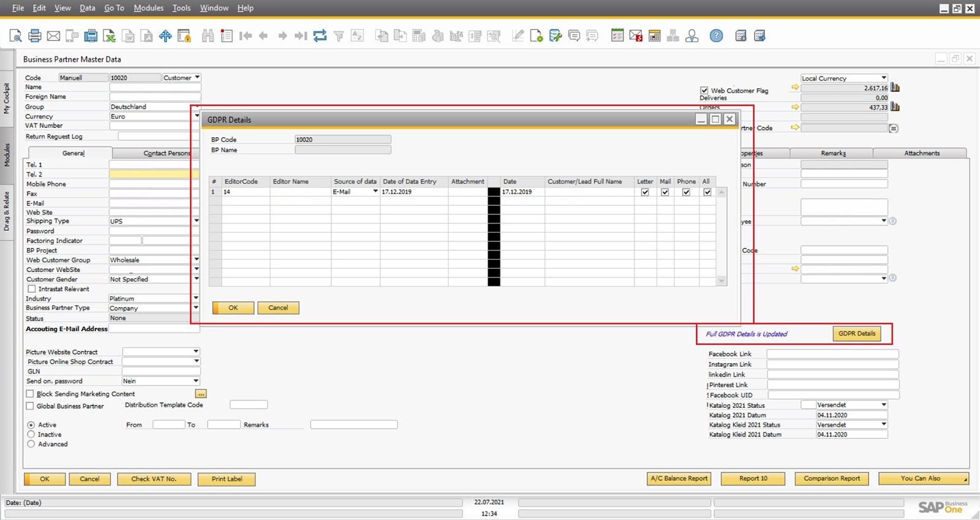Open the Local Currency dropdown

click(x=884, y=78)
